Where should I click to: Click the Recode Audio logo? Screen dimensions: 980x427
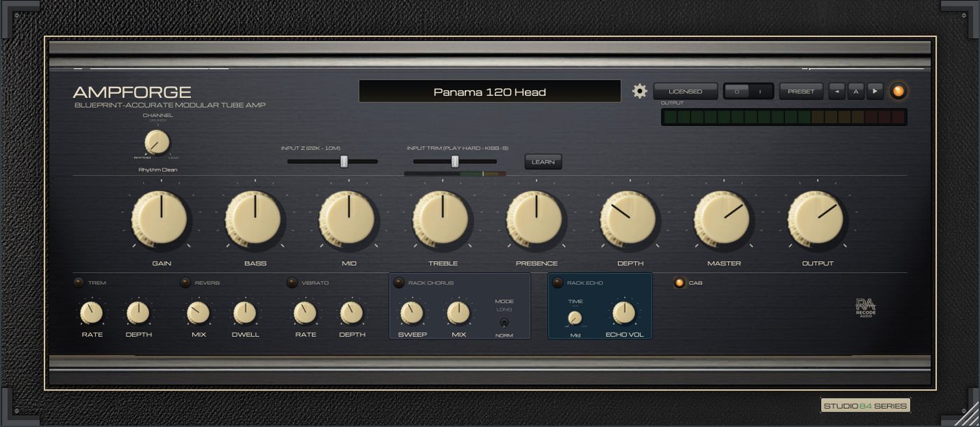click(x=865, y=309)
